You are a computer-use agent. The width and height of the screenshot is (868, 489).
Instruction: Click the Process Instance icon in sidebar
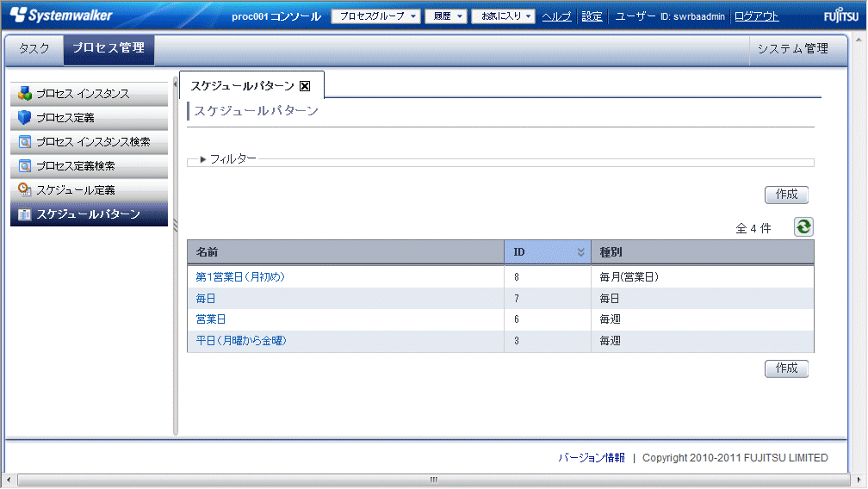(x=24, y=94)
